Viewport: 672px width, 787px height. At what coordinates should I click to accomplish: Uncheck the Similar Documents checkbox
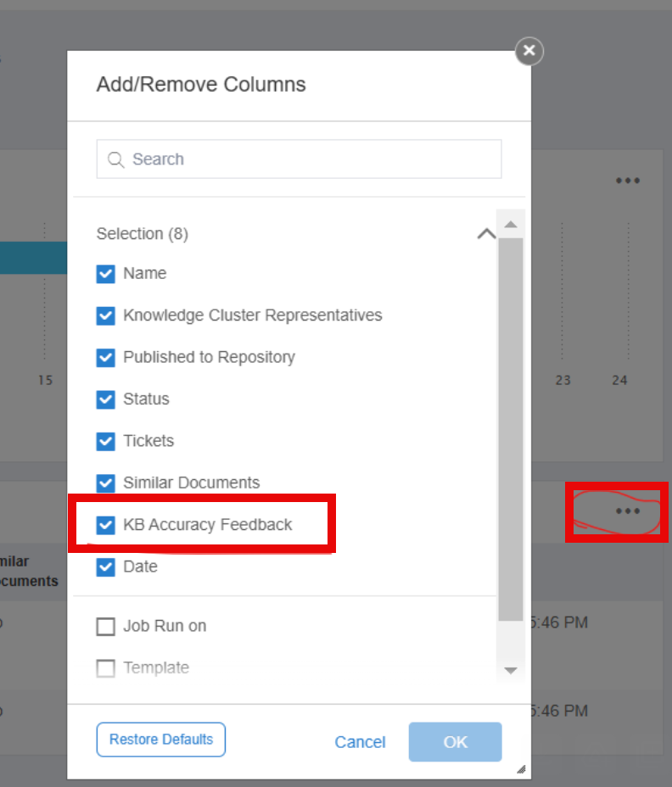point(105,483)
